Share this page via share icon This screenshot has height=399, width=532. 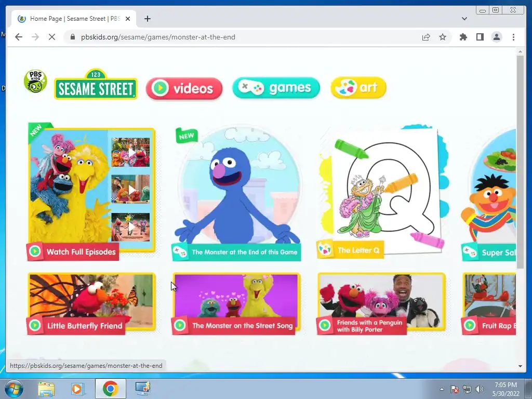[x=426, y=37]
